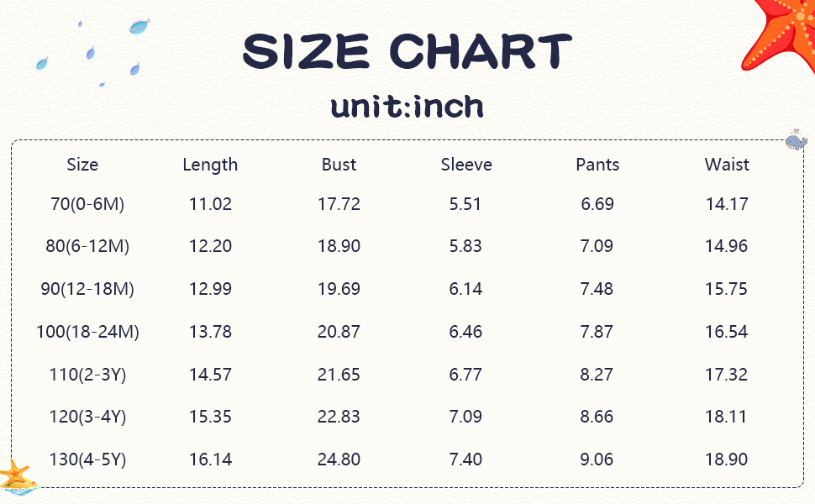This screenshot has width=815, height=504.
Task: Select the Length column header
Action: pos(210,165)
